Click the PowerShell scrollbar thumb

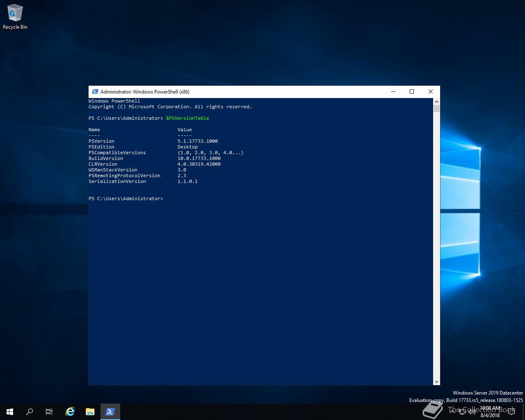436,108
